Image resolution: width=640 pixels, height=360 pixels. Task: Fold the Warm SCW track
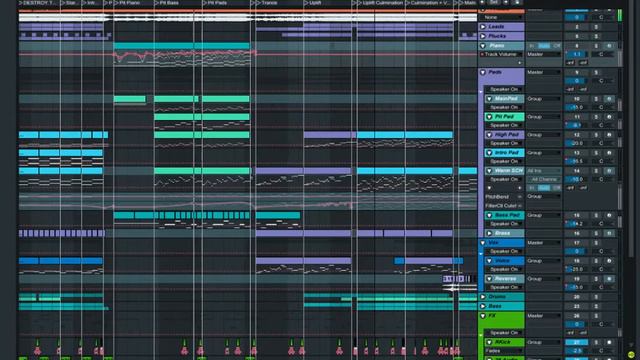[489, 171]
